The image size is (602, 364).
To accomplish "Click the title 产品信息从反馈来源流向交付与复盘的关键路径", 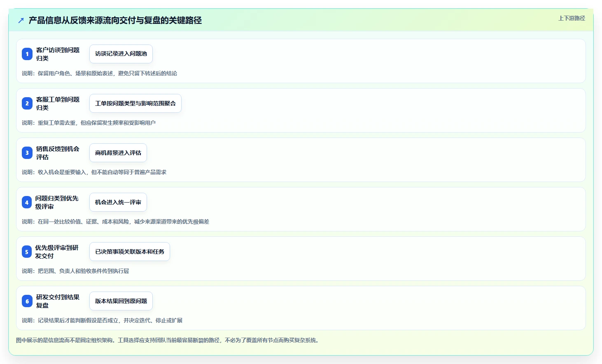I will [115, 20].
